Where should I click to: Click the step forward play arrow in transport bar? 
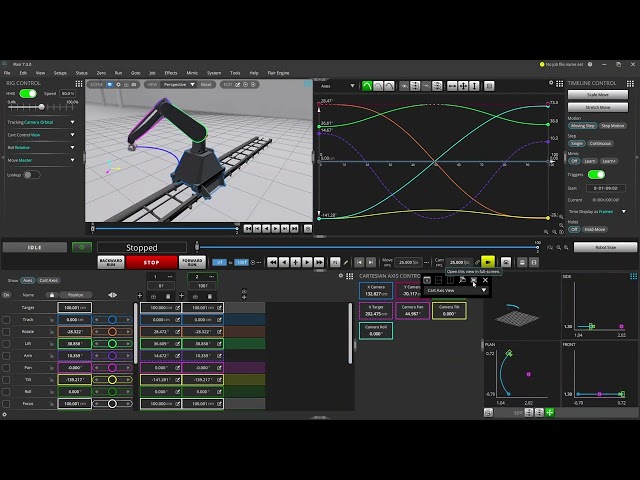tap(307, 262)
